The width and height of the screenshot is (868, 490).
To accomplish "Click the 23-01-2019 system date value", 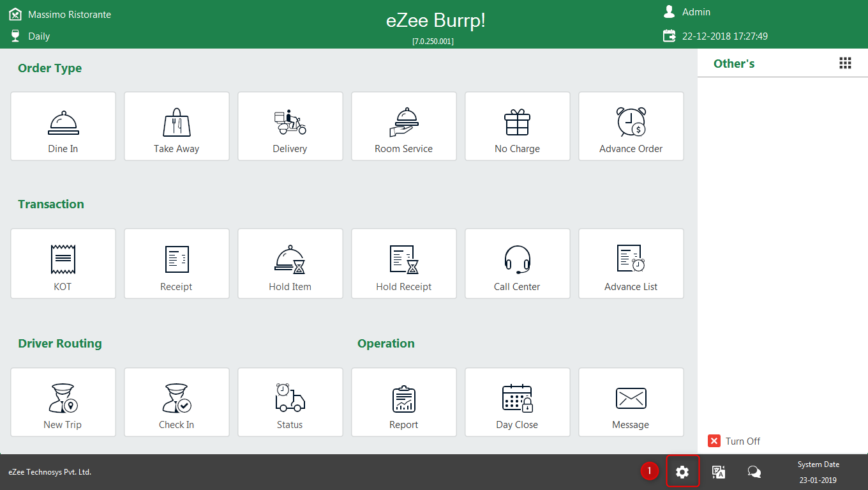I will pyautogui.click(x=818, y=480).
